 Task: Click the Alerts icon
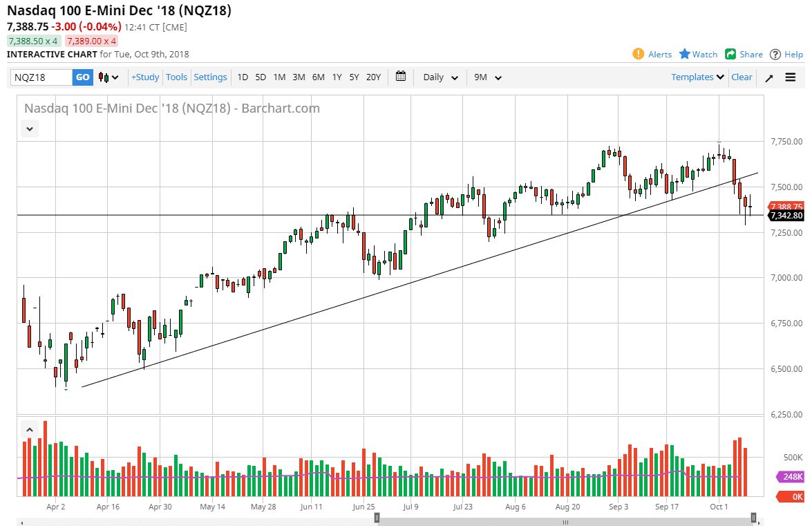[x=637, y=54]
